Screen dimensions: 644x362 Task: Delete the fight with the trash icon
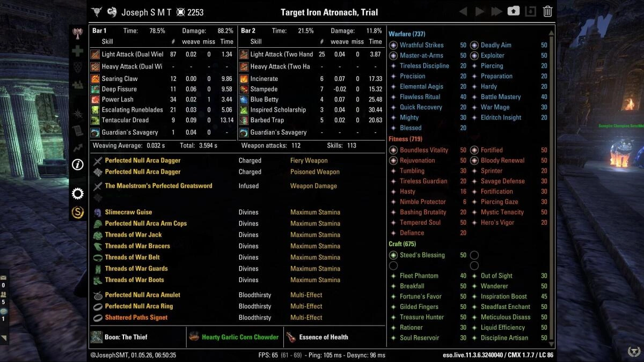pos(547,11)
